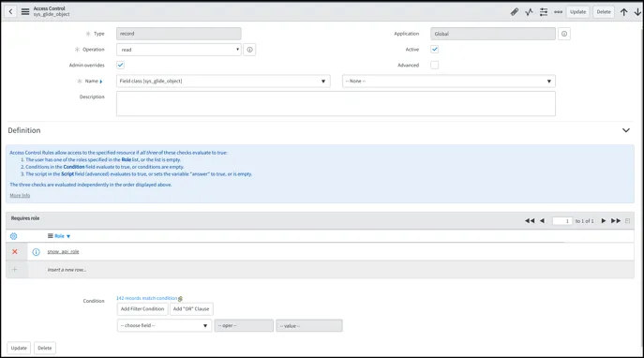Viewport: 644px width, 358px height.
Task: Click Add Filter Condition button
Action: tap(142, 309)
